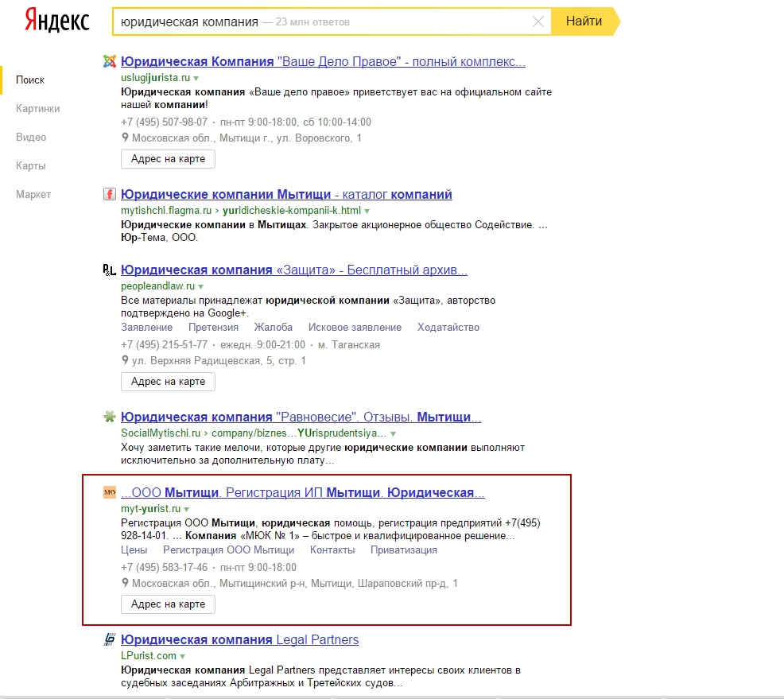Expand dropdown arrow next to yuridicheskie-kompanii-k.html
784x699 pixels.
[367, 211]
